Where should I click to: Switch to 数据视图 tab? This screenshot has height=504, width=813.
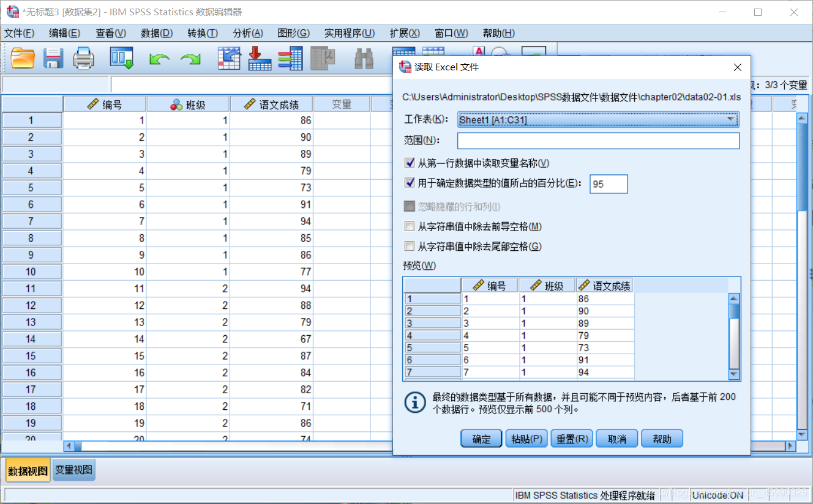tap(28, 470)
